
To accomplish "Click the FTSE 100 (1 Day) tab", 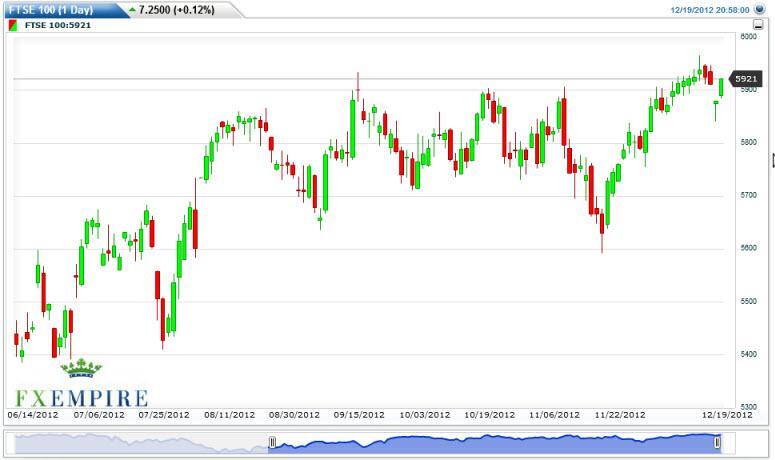I will [48, 9].
